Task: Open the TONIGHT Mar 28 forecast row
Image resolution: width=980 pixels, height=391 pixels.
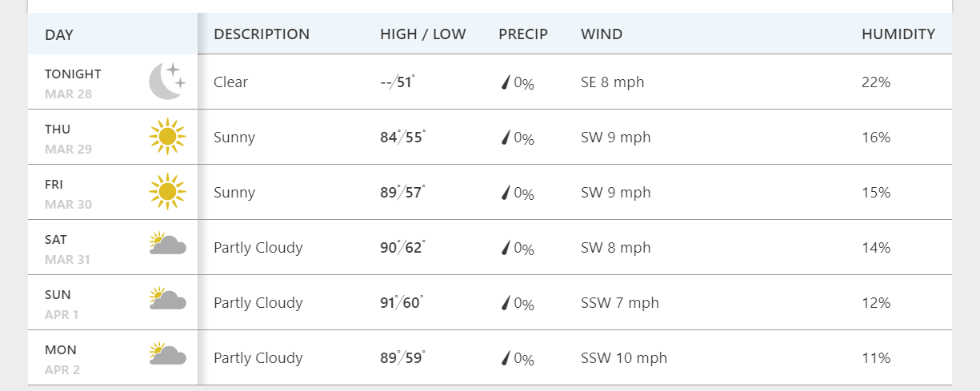Action: (73, 82)
